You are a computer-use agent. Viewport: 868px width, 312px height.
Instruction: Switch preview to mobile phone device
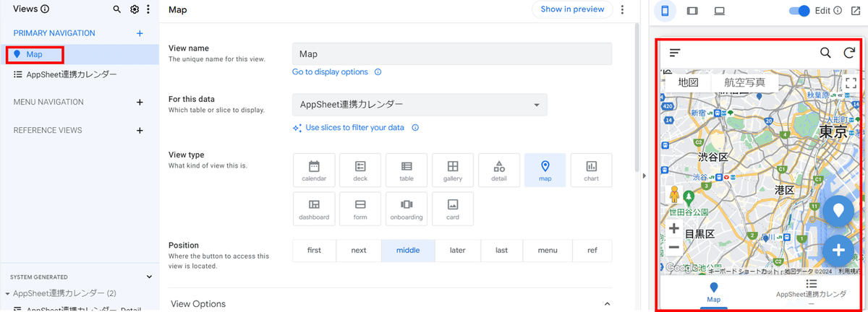pos(665,11)
